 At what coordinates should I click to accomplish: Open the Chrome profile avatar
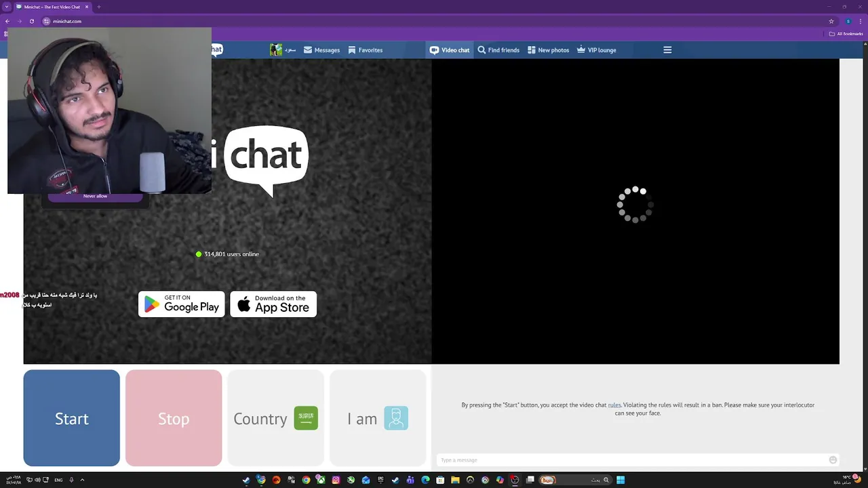848,21
